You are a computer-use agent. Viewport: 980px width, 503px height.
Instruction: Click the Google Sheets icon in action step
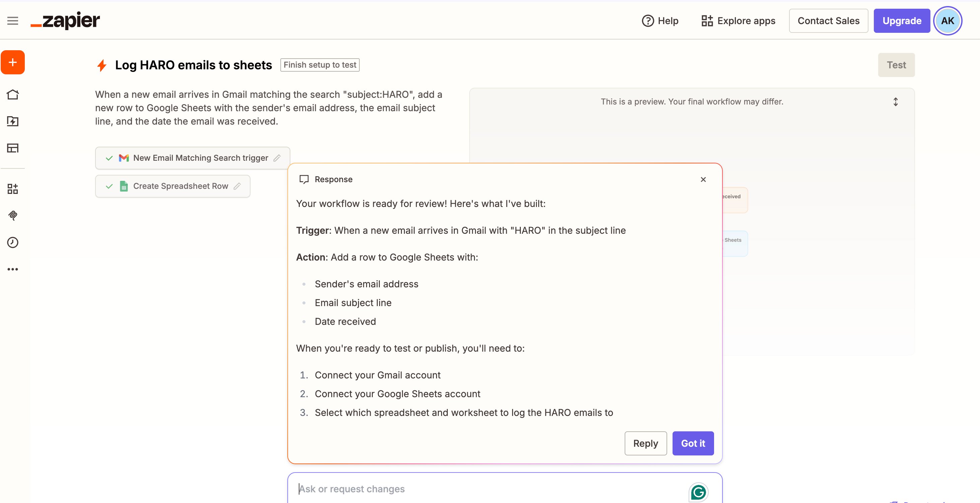[124, 186]
